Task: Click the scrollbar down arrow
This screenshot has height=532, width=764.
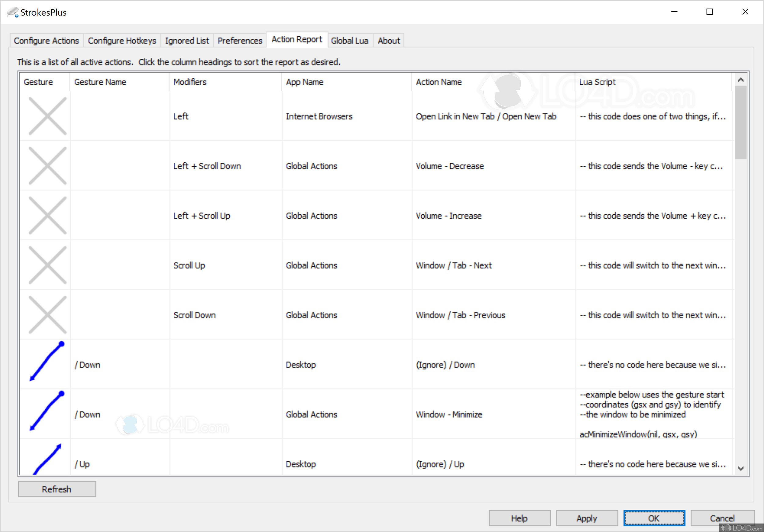Action: [x=741, y=468]
